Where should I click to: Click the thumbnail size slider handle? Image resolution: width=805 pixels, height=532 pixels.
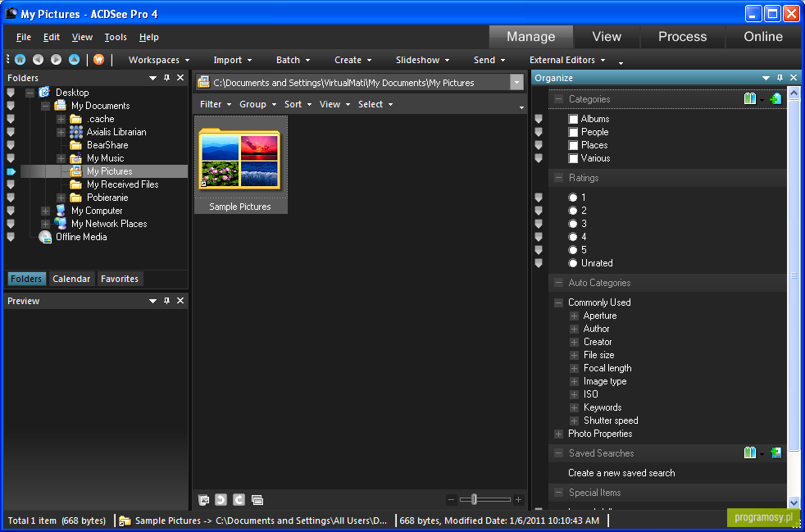tap(474, 500)
